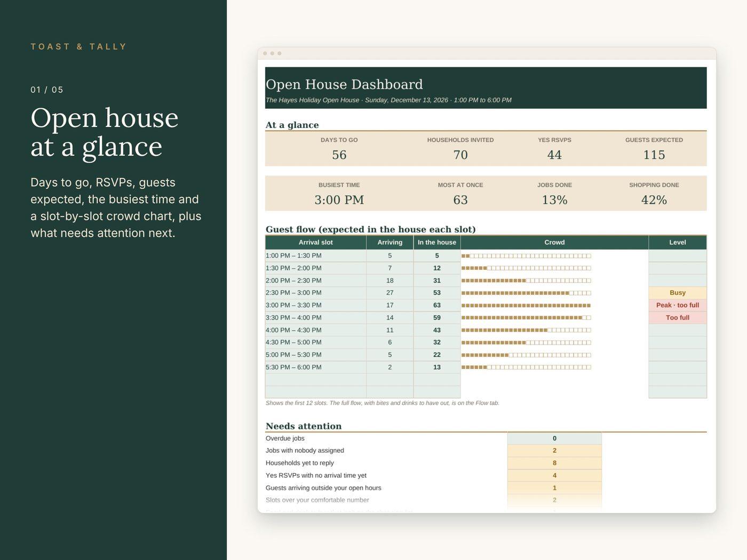
Task: Select the 1:00 PM – 1:30 PM slot cell
Action: click(316, 256)
